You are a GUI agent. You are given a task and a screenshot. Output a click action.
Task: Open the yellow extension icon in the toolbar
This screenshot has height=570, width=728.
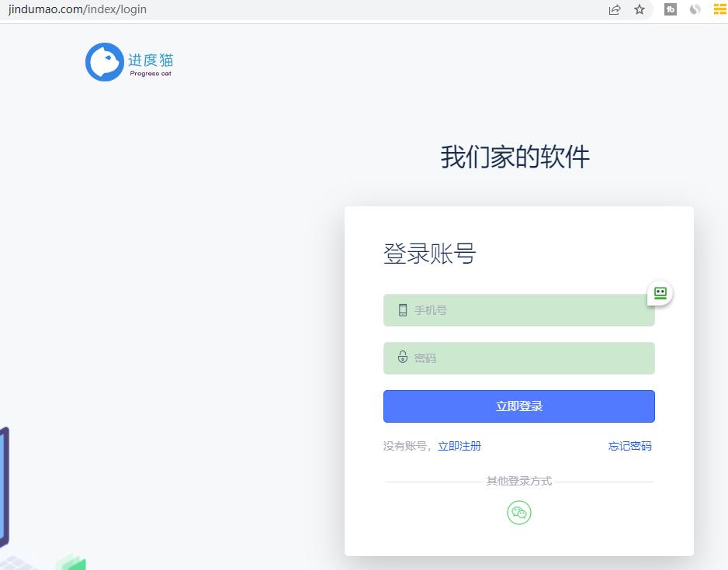tap(720, 9)
